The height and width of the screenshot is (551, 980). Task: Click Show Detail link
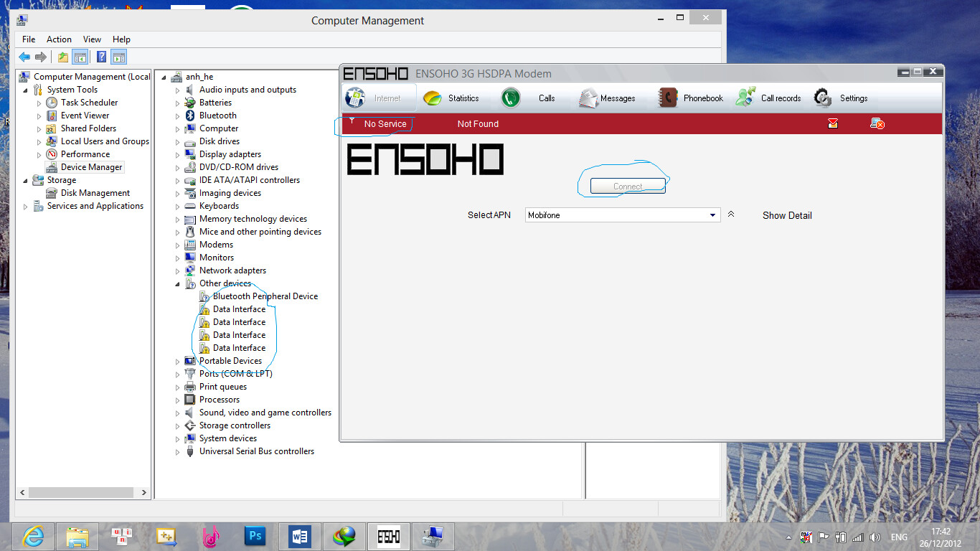pos(787,215)
